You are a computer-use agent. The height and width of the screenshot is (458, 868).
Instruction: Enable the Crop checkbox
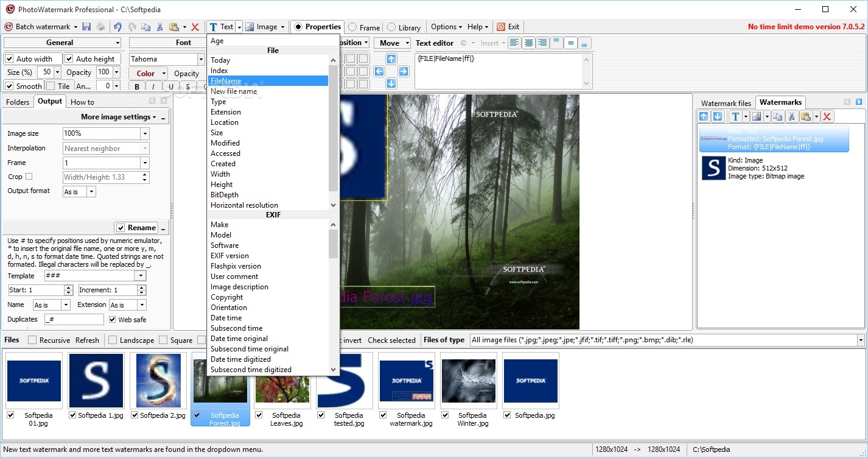click(29, 177)
